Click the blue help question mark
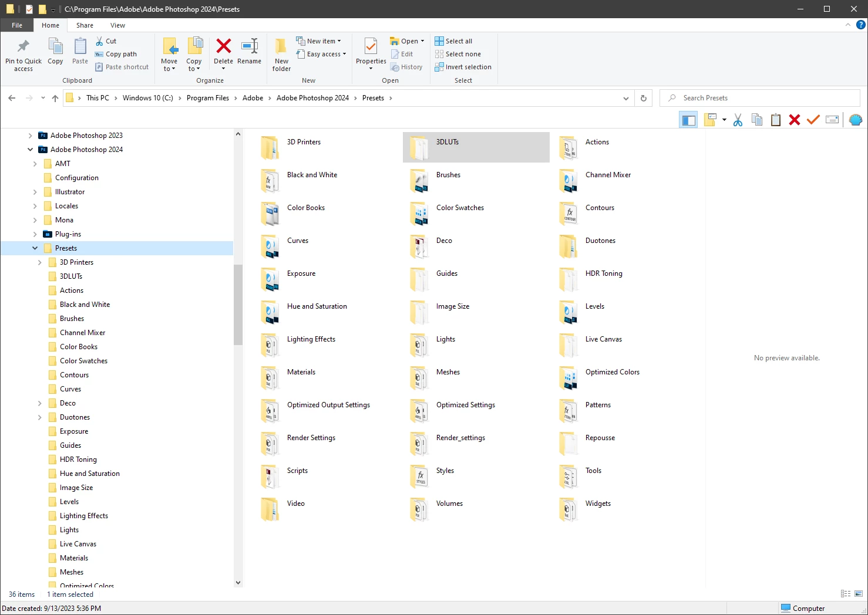 click(x=861, y=25)
